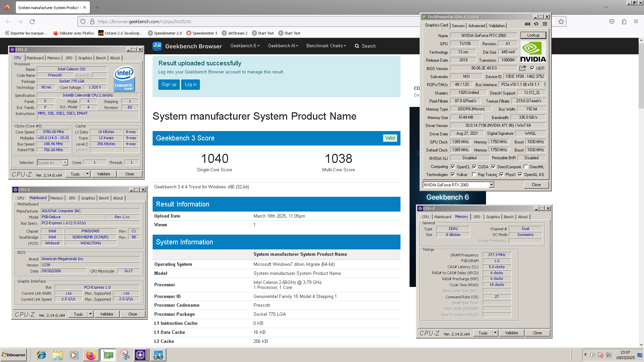
Task: Switch to Geekbench in the taskbar
Action: click(158, 355)
